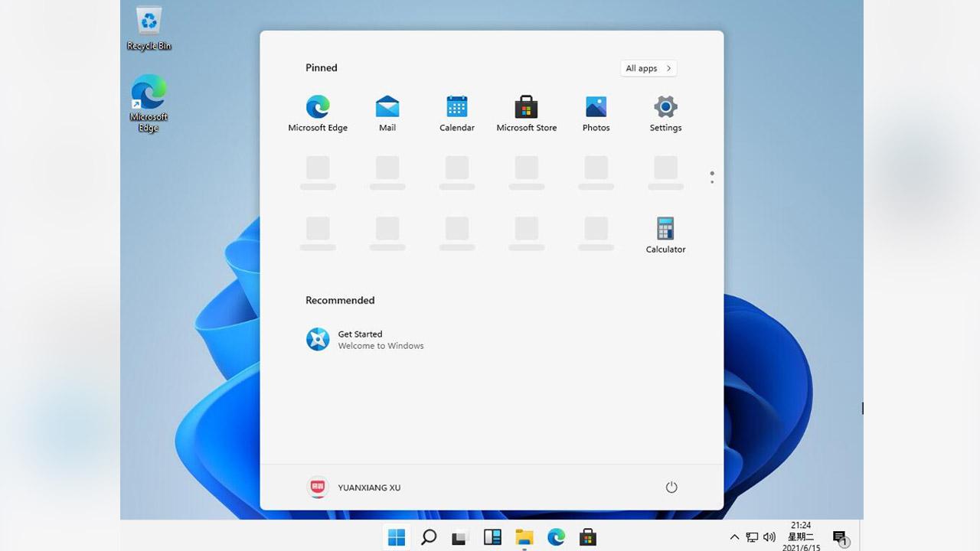
Task: Open Search from the taskbar
Action: tap(429, 537)
